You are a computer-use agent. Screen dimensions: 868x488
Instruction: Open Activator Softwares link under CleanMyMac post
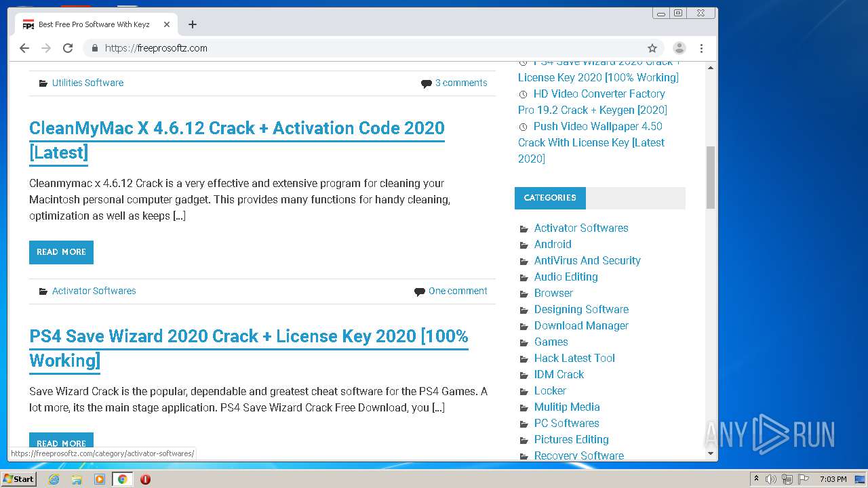click(94, 291)
